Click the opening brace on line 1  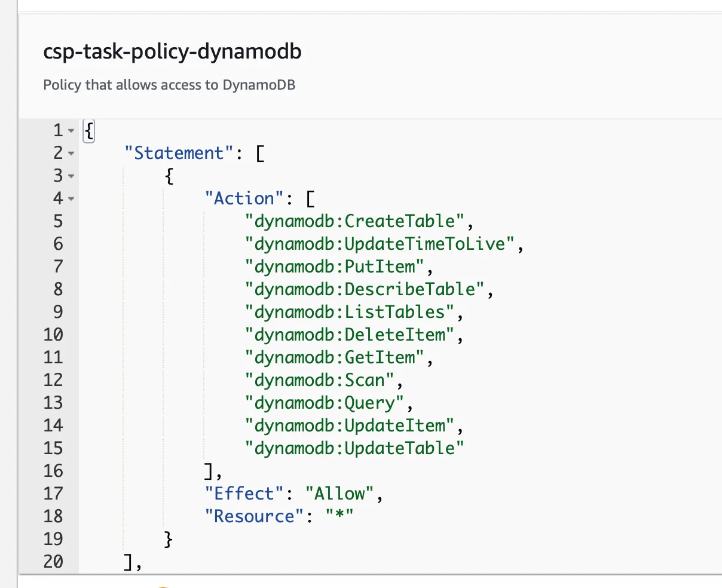[x=88, y=130]
